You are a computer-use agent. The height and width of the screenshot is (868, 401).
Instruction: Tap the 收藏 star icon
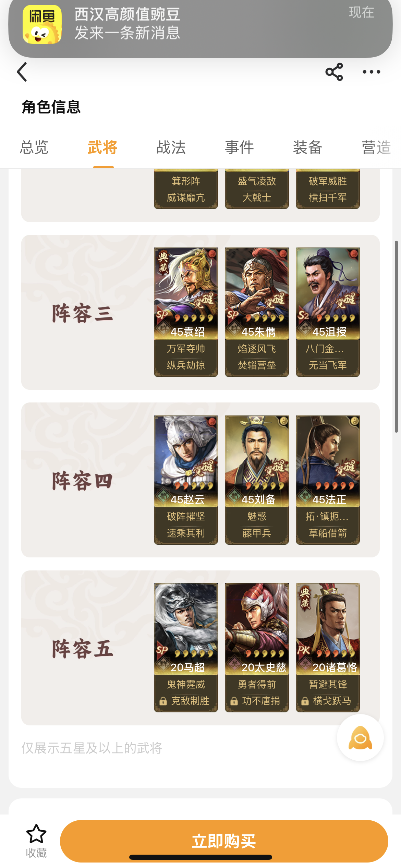click(36, 834)
